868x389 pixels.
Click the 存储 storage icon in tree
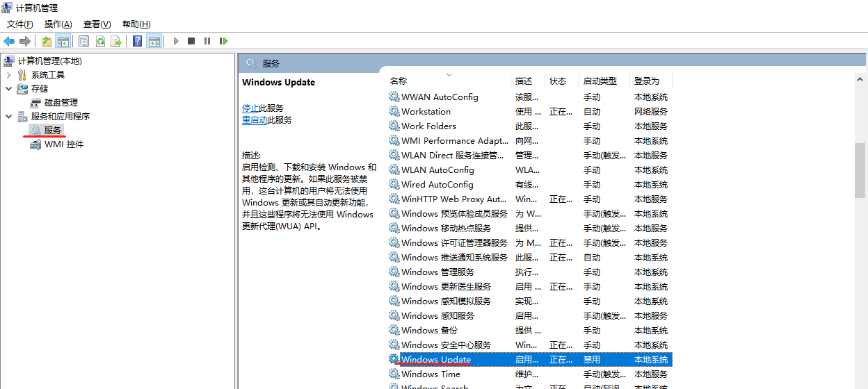pyautogui.click(x=22, y=88)
